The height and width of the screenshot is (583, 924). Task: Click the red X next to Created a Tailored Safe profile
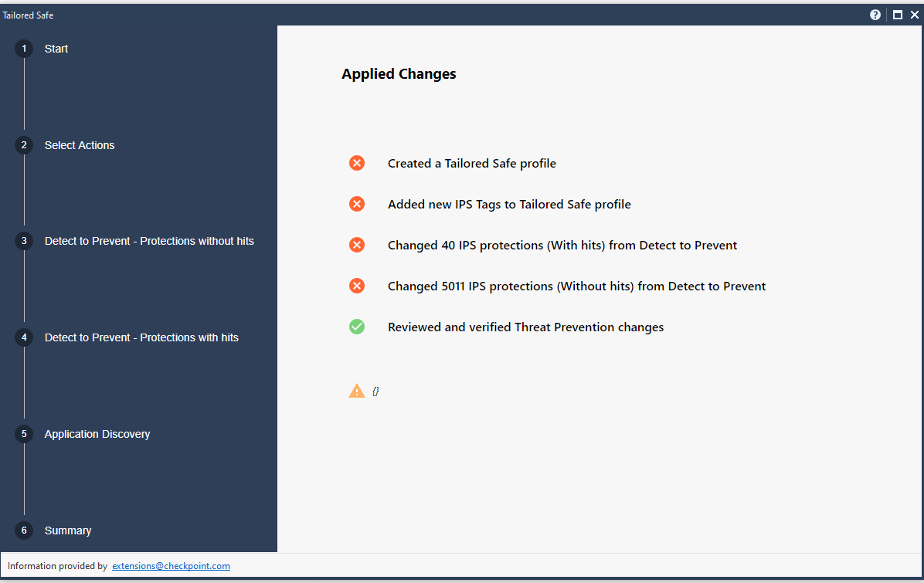click(356, 163)
